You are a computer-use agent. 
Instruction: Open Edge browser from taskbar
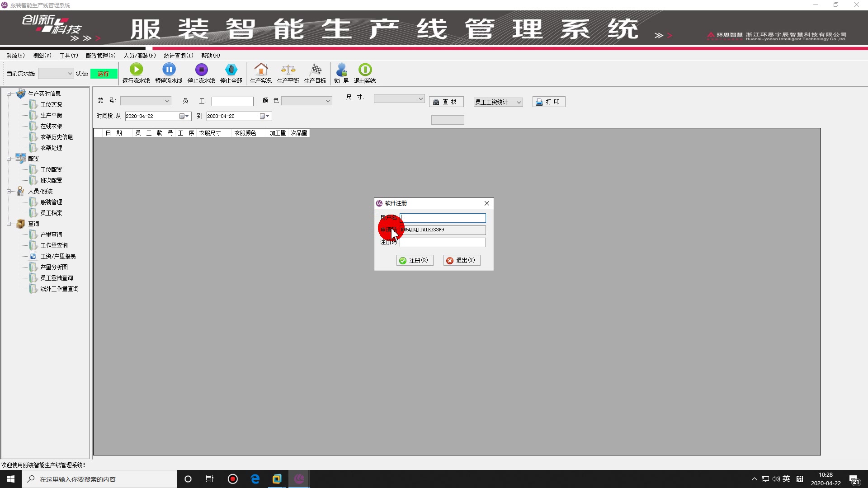point(255,479)
